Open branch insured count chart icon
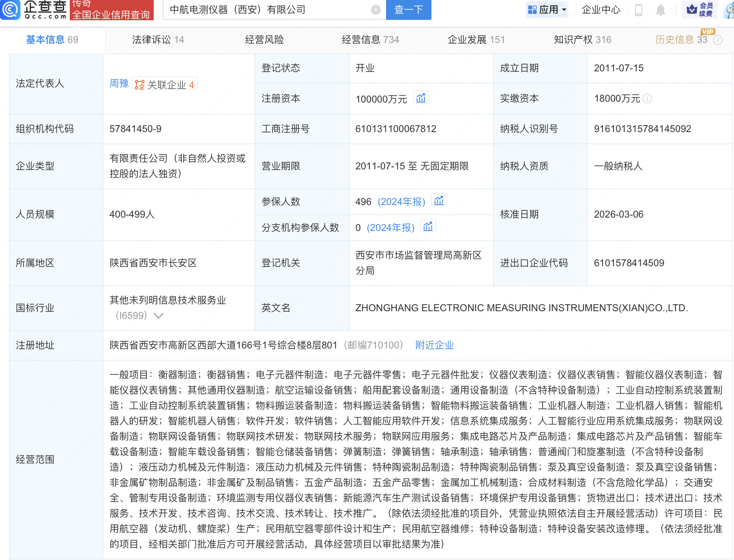The width and height of the screenshot is (734, 560). [428, 227]
